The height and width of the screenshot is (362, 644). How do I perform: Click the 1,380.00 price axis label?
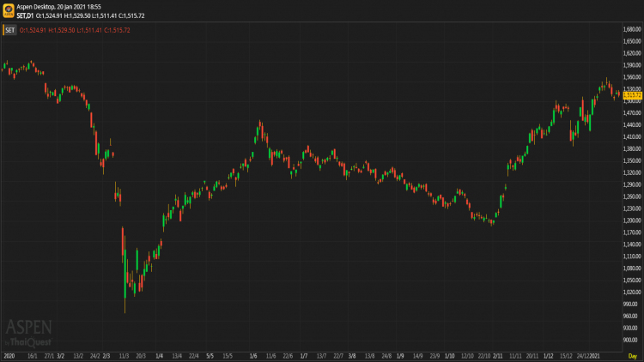(632, 148)
